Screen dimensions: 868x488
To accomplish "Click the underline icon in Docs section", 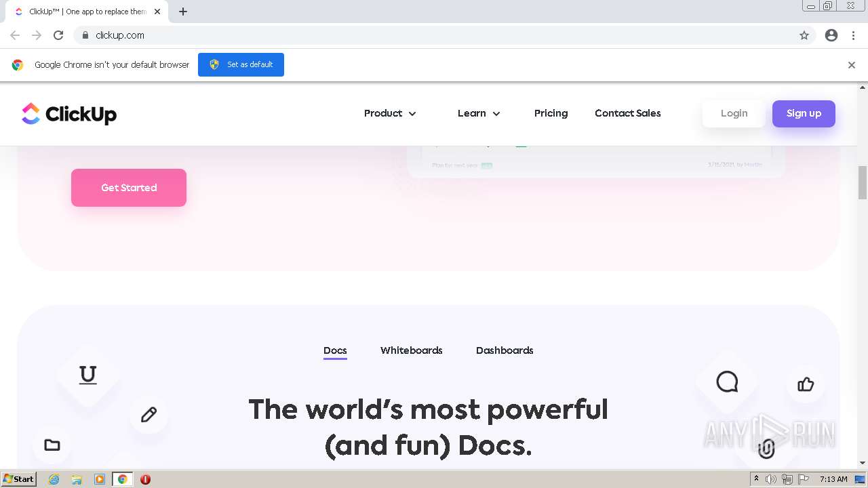I will pyautogui.click(x=87, y=375).
